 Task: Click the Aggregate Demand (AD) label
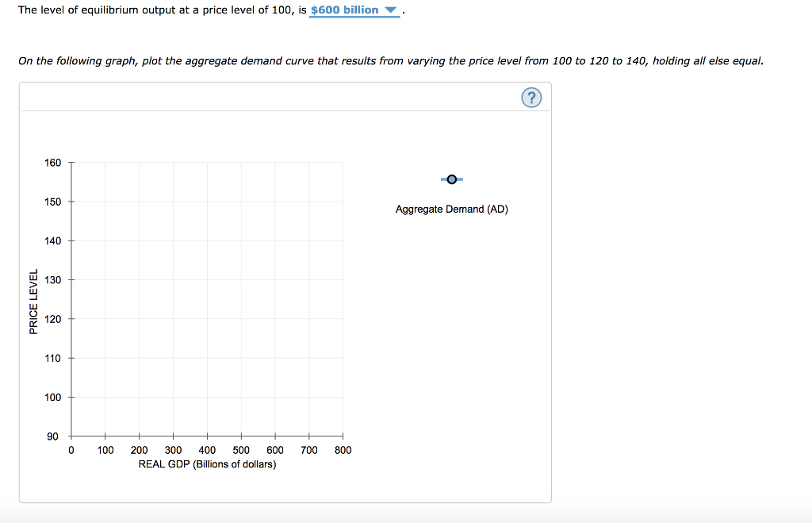pyautogui.click(x=451, y=209)
